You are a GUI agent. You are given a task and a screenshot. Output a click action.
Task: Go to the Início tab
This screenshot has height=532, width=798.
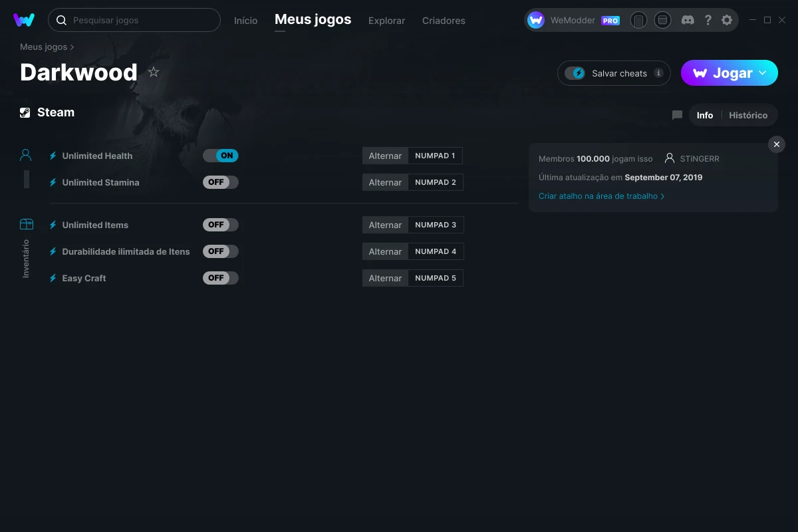point(245,21)
